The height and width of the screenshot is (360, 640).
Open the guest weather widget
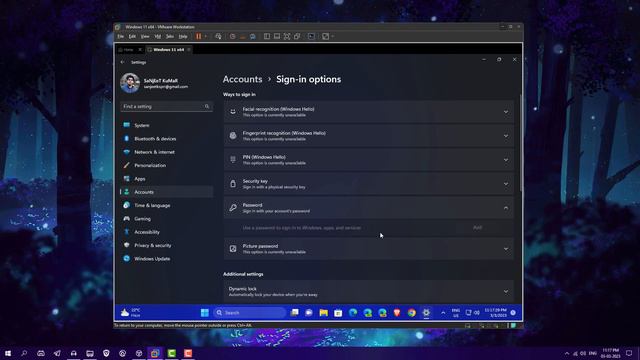131,313
